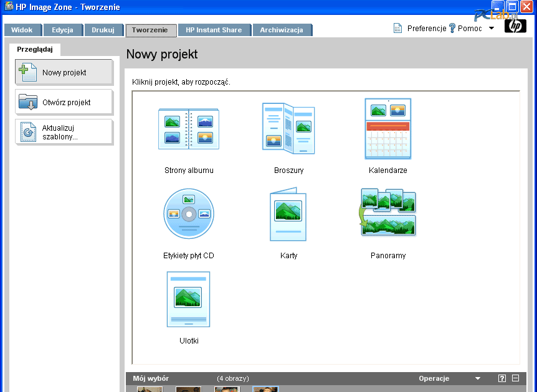Click the Broszury label
This screenshot has width=537, height=392.
point(288,170)
